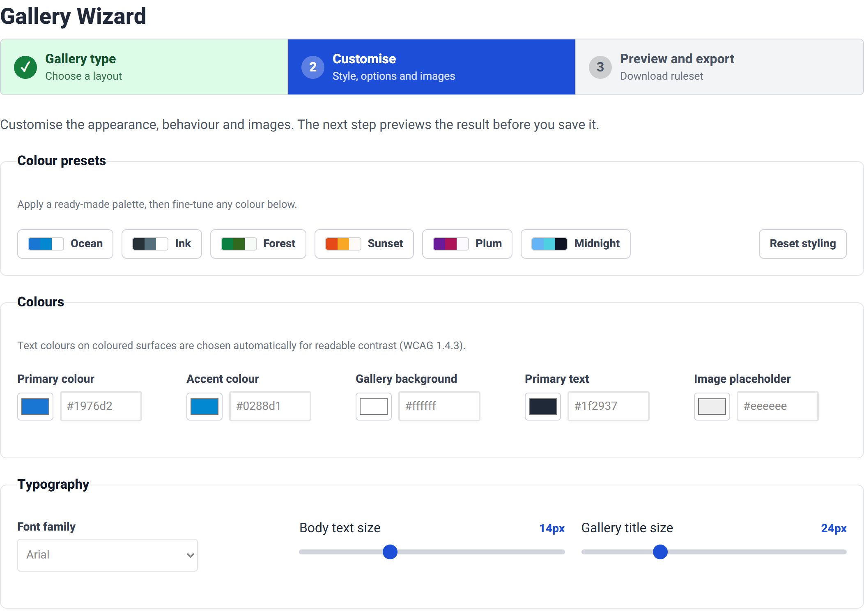Screen dimensions: 864x616
Task: Click the green checkmark step icon
Action: (25, 67)
